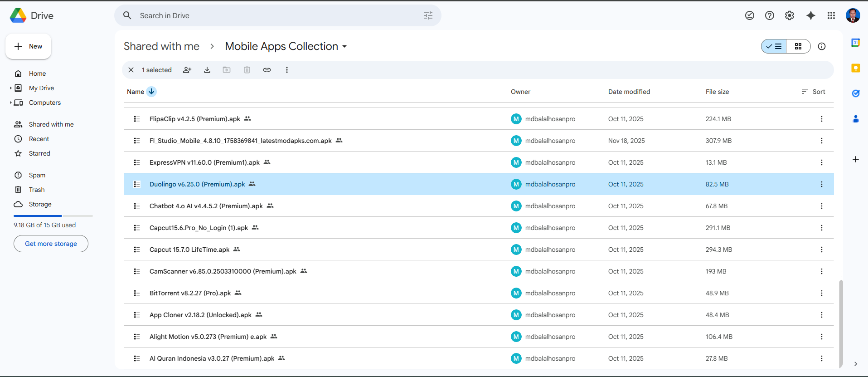Switch to list layout view
Image resolution: width=868 pixels, height=377 pixels.
click(x=774, y=46)
